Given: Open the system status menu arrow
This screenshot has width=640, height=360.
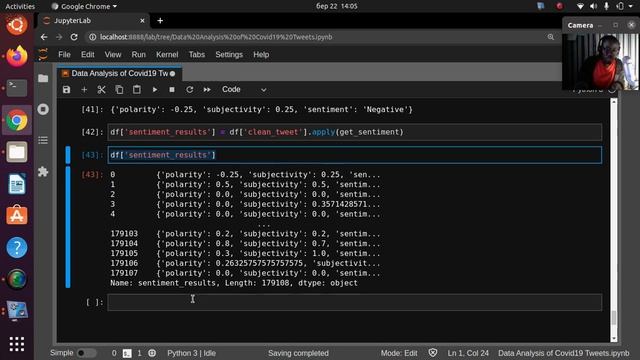Looking at the screenshot, I should 631,6.
